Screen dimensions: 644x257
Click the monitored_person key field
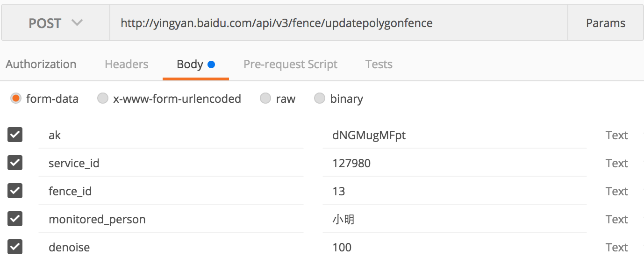click(x=171, y=220)
